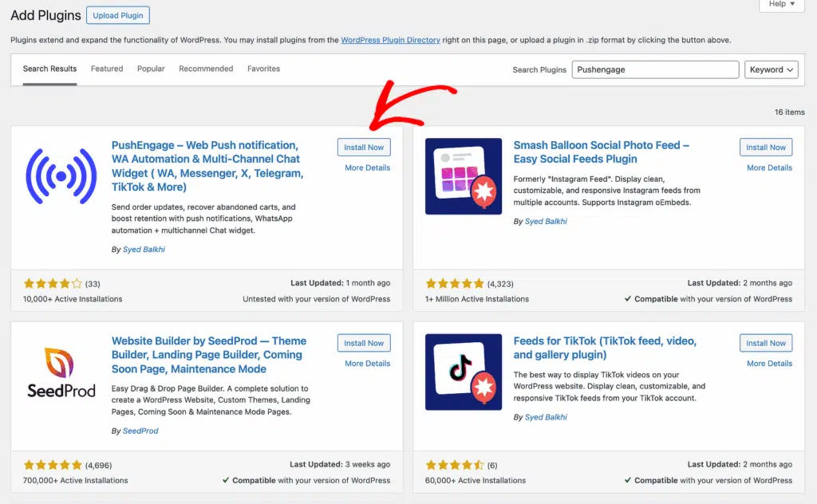Open the Recommended tab
This screenshot has height=504, width=817.
point(206,69)
